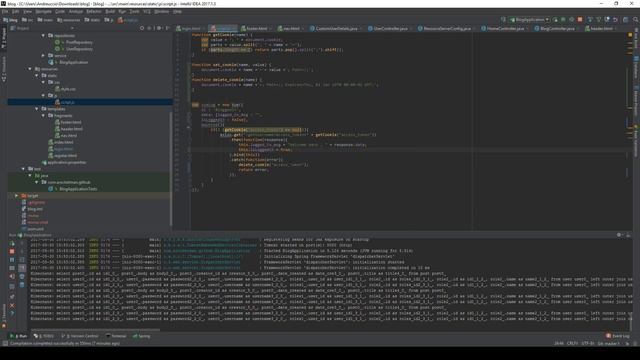Click the resources breadcrumb in the navigation bar
The image size is (640, 360).
coord(69,20)
